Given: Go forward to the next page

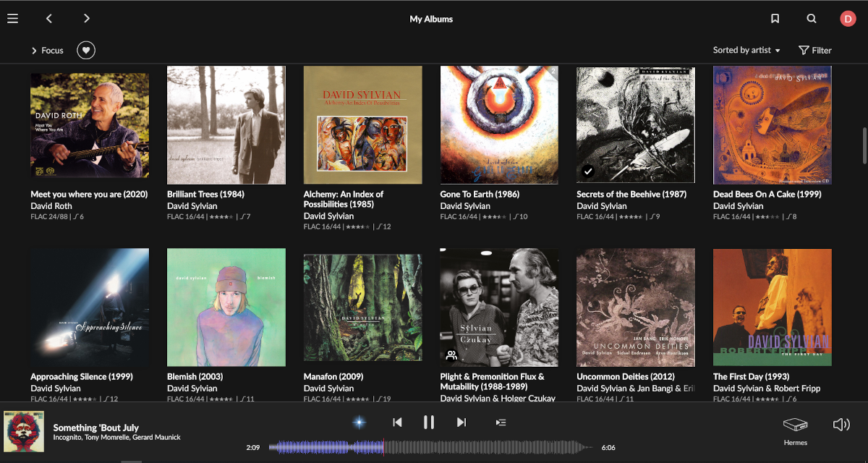Looking at the screenshot, I should [x=87, y=19].
